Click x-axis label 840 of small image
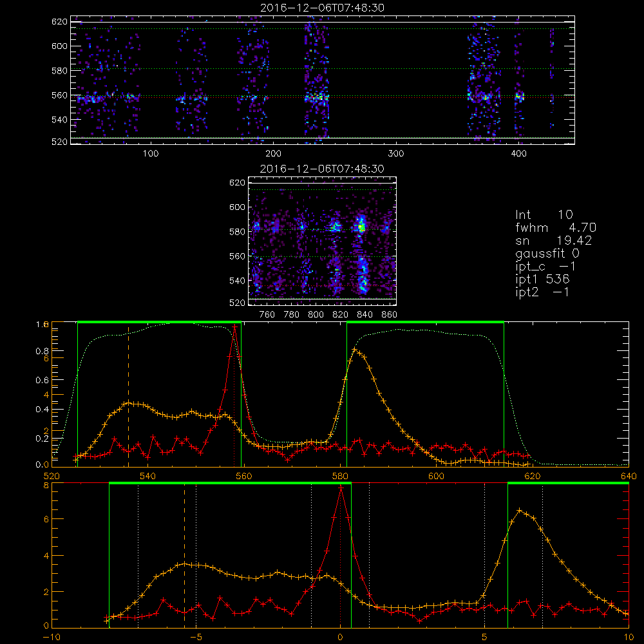Viewport: 644px width, 644px height. point(365,315)
